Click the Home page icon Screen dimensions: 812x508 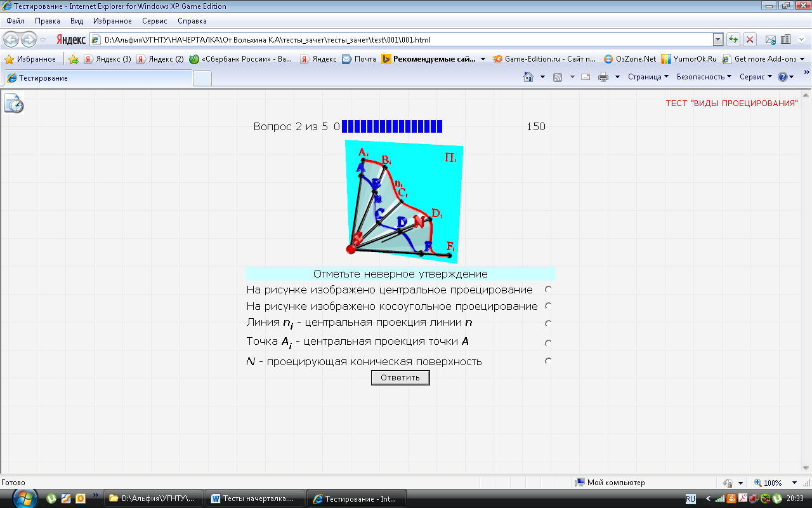tap(528, 77)
